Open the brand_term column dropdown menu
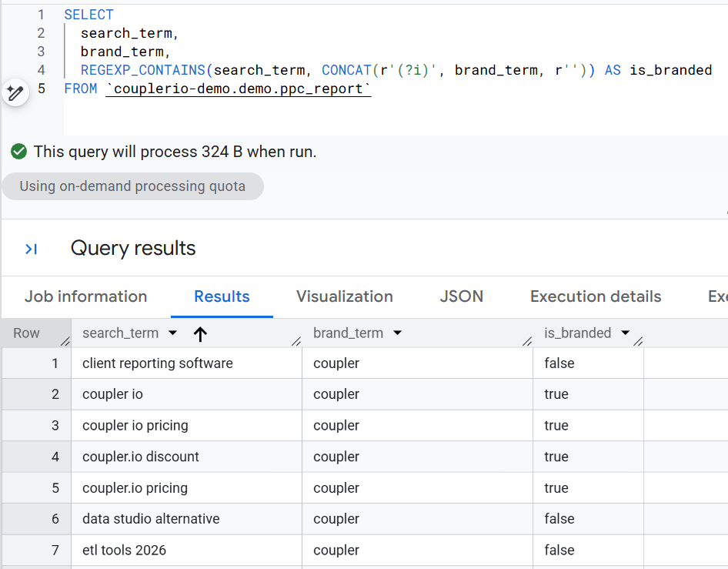 (397, 333)
